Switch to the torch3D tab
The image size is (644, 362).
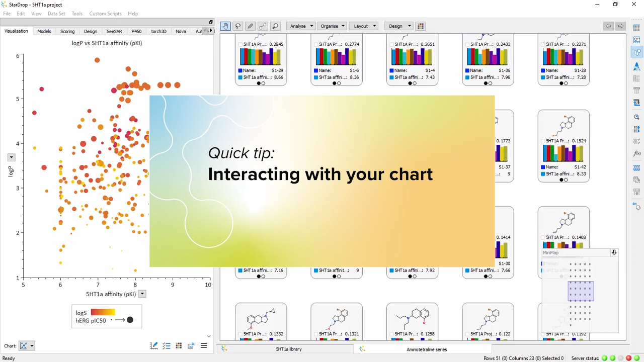[x=158, y=31]
